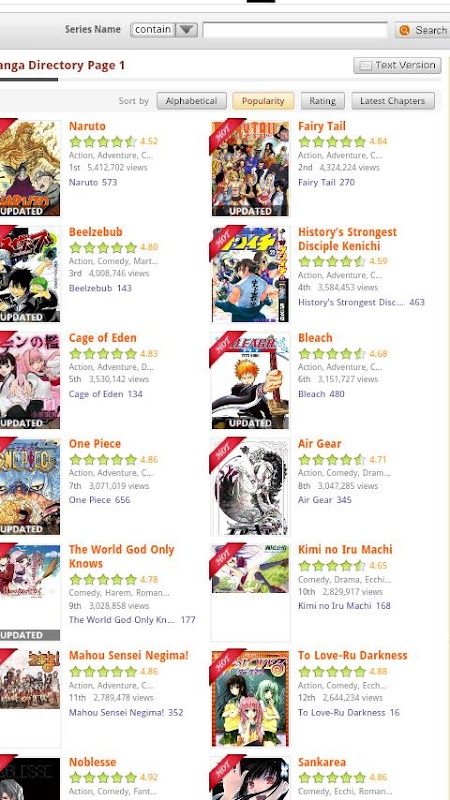Open the Bleach cover thumbnail
Viewport: 450px width, 800px height.
(251, 381)
